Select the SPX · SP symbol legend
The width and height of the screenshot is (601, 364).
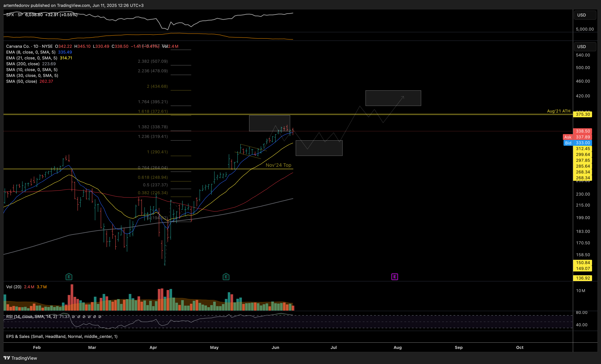point(14,15)
